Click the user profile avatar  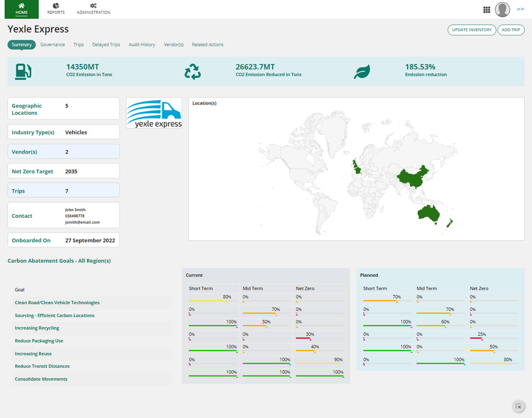502,10
